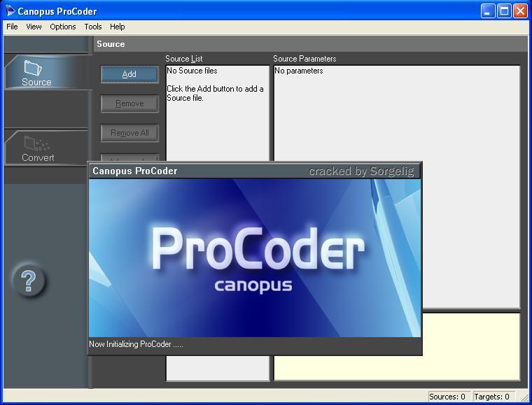Click the 'No parameters' text in Source Parameters

point(299,71)
